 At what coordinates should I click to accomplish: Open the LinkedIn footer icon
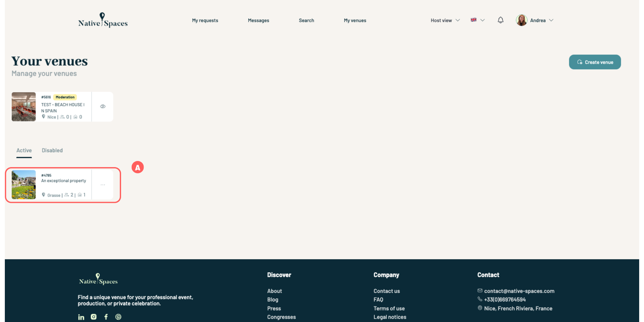81,317
